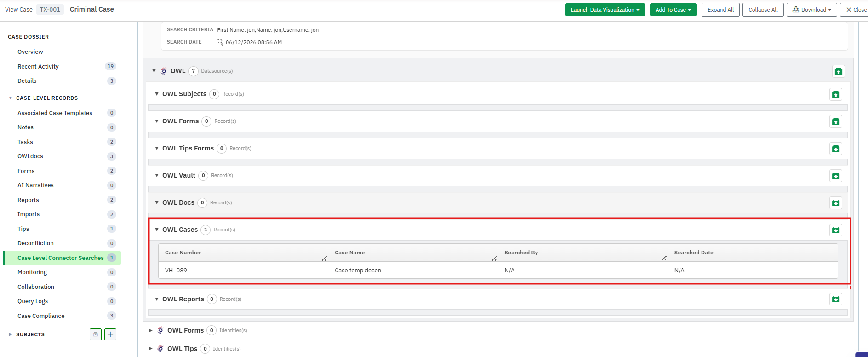Viewport: 868px width, 357px height.
Task: Open Overview in the case dossier
Action: pyautogui.click(x=30, y=52)
